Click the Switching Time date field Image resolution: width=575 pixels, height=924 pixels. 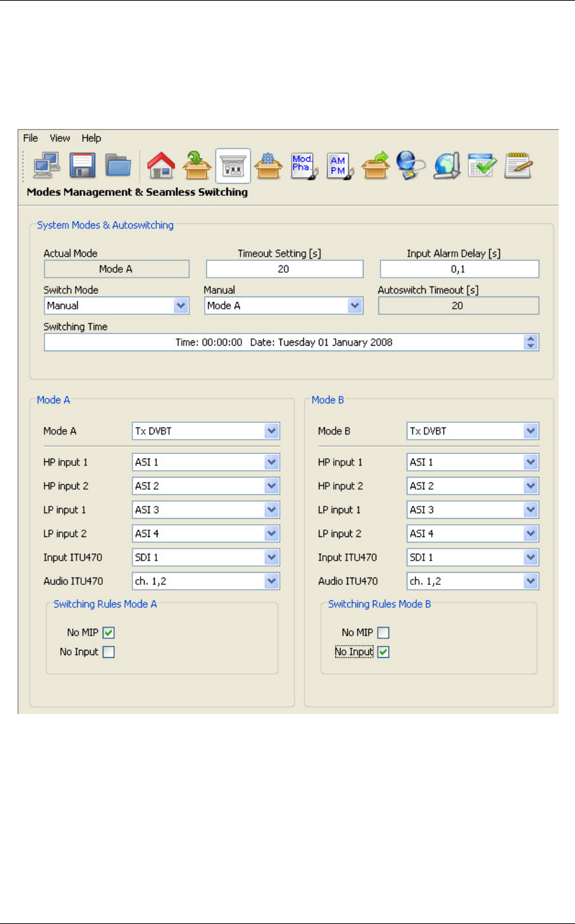tap(292, 342)
